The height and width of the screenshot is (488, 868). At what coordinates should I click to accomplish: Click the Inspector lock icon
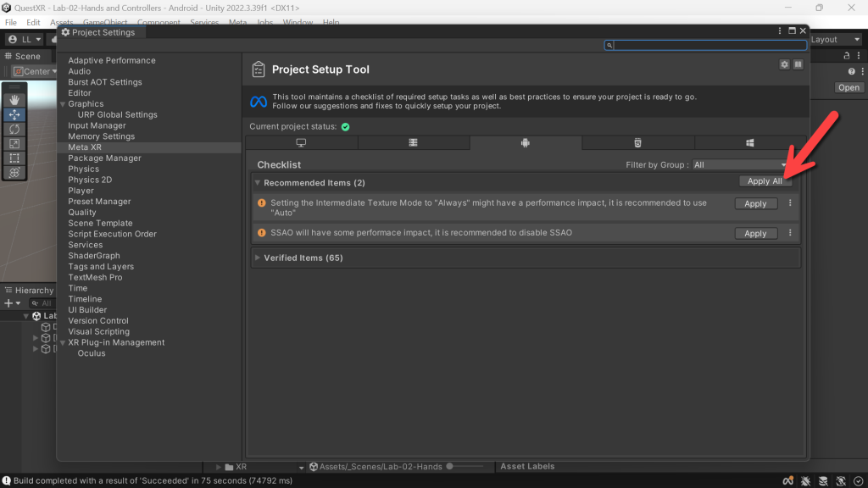[x=847, y=56]
